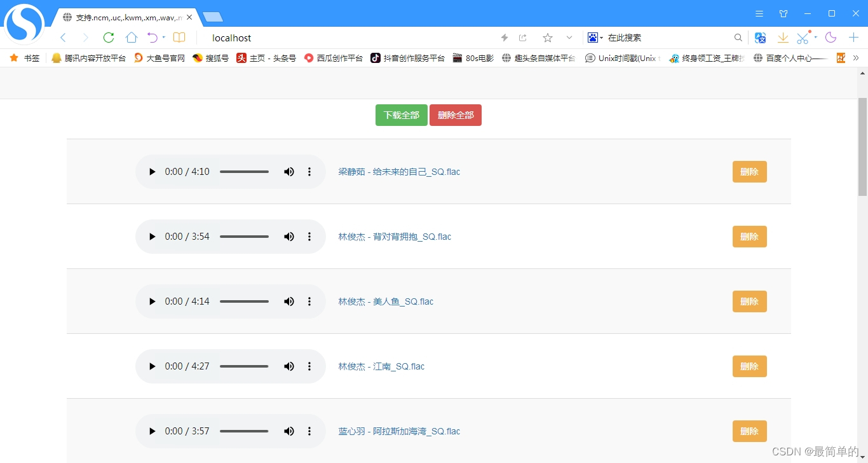Viewport: 868px width, 463px height.
Task: Refresh the localhost page with the reload icon
Action: click(x=108, y=38)
